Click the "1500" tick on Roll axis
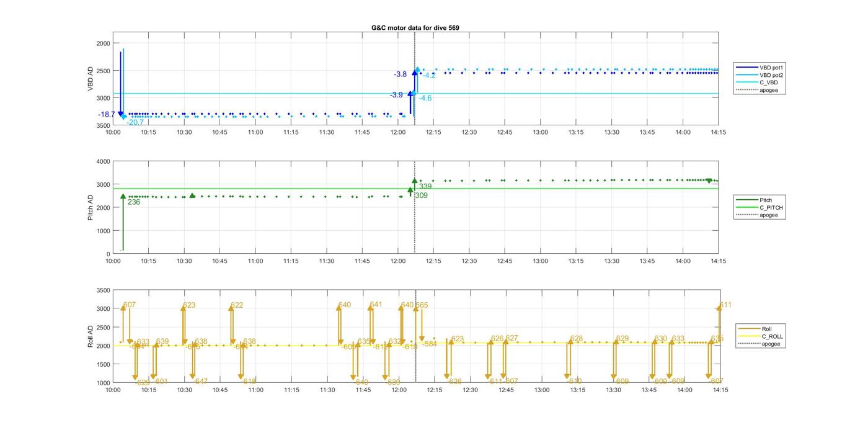868x430 pixels. [102, 365]
